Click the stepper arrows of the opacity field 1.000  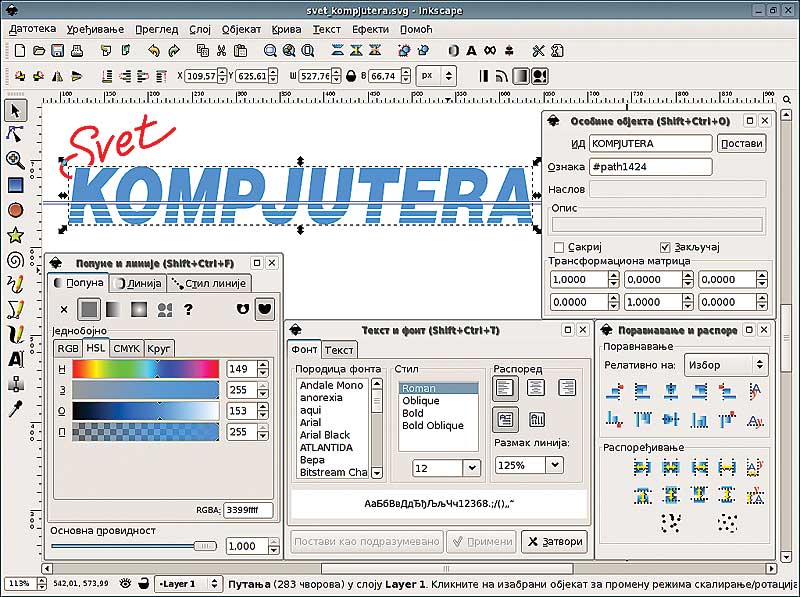pyautogui.click(x=274, y=546)
